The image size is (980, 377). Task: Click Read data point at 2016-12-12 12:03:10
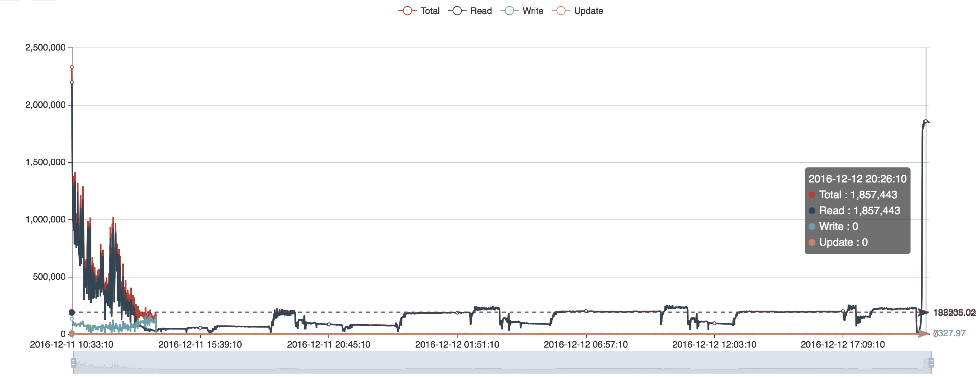[x=715, y=323]
